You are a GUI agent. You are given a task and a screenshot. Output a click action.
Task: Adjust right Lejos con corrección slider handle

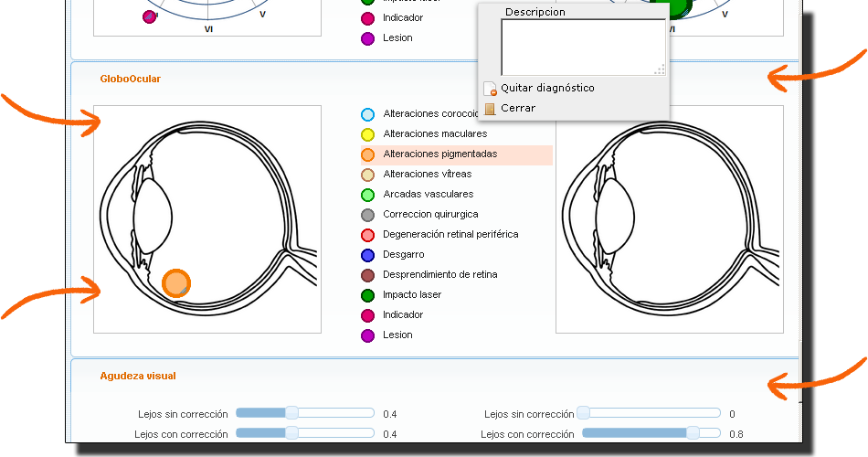[693, 433]
